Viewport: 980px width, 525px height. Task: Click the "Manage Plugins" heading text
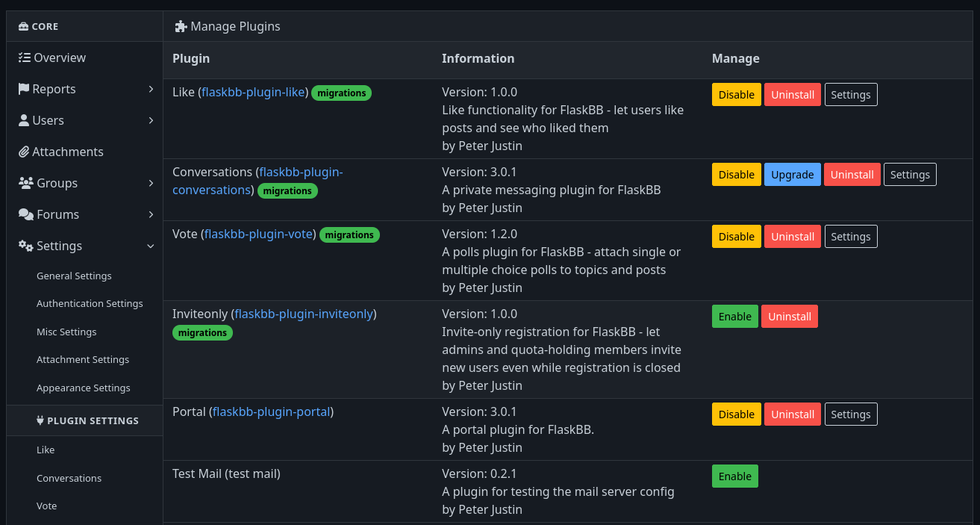coord(235,26)
